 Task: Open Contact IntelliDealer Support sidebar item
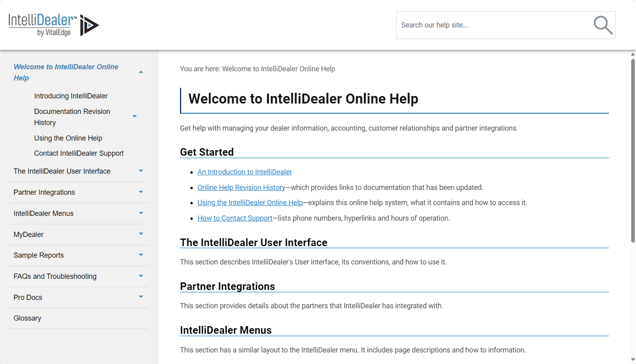[79, 153]
